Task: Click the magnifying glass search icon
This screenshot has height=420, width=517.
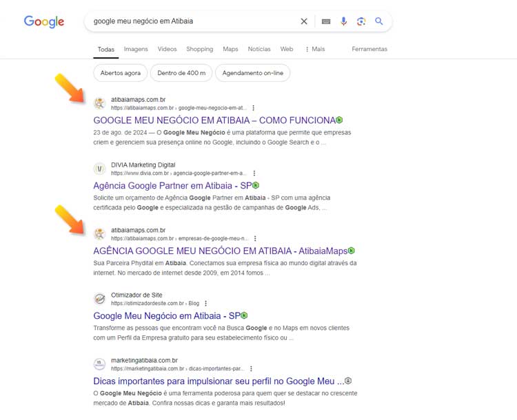Action: (x=379, y=21)
